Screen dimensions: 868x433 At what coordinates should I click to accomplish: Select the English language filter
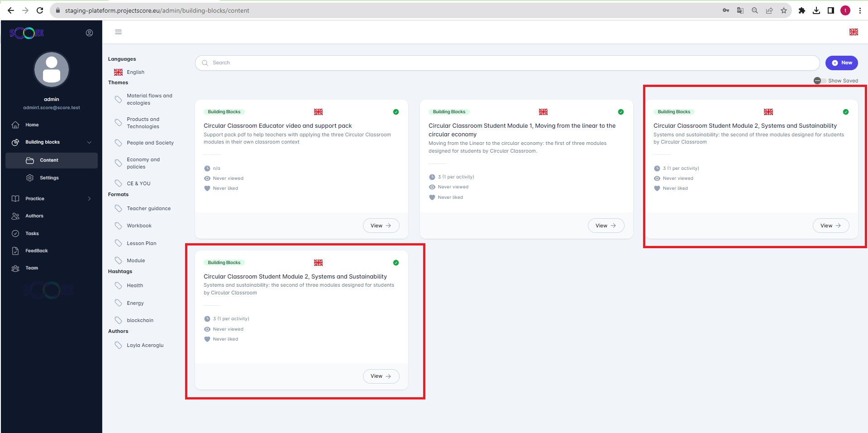click(x=135, y=72)
